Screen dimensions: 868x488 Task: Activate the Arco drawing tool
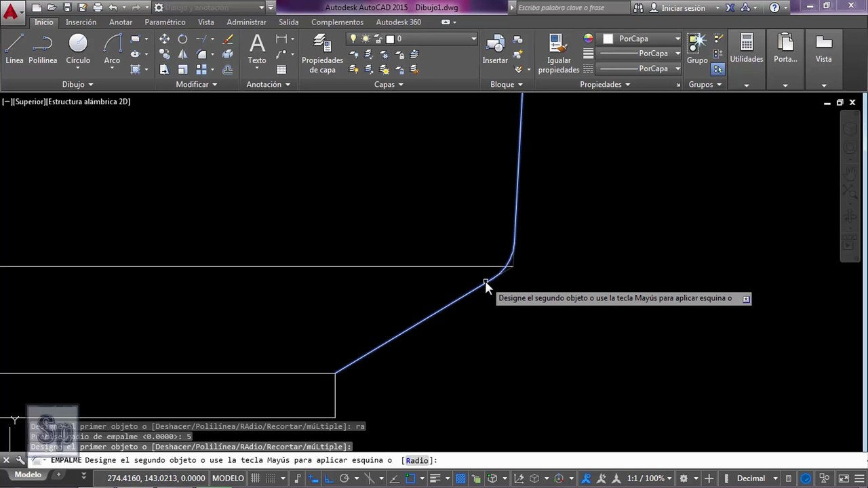click(112, 49)
